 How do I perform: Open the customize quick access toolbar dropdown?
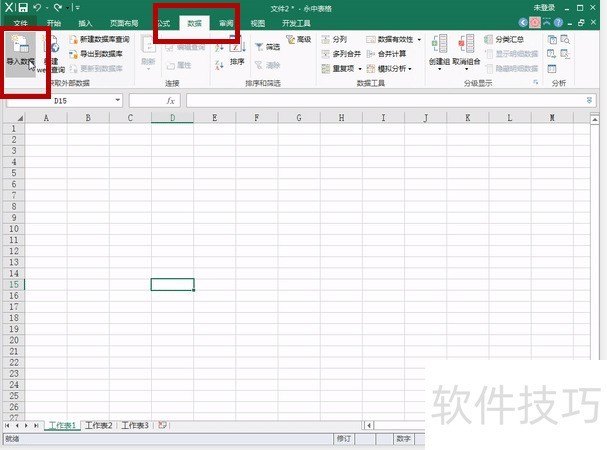[77, 7]
